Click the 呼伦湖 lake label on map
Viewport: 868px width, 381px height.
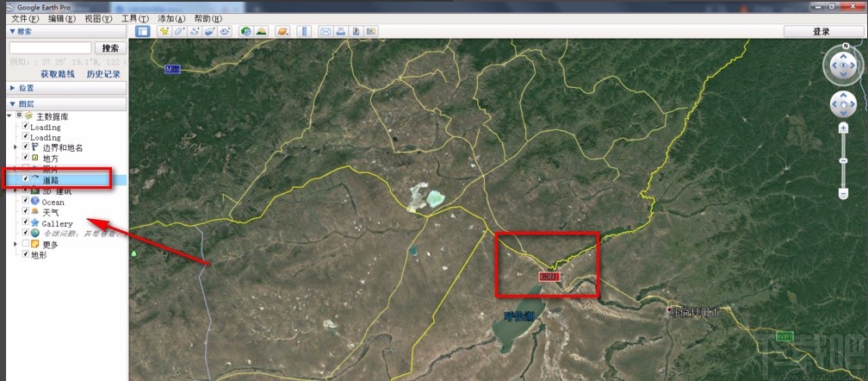coord(518,317)
